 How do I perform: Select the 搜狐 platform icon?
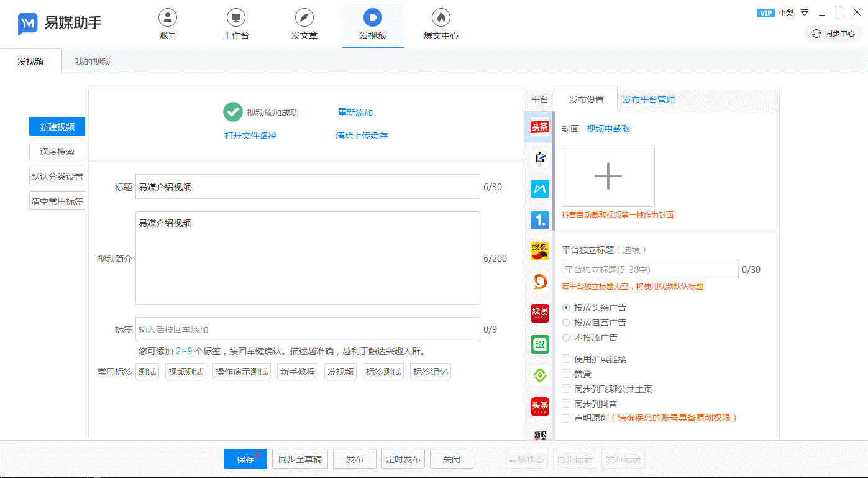[x=540, y=250]
